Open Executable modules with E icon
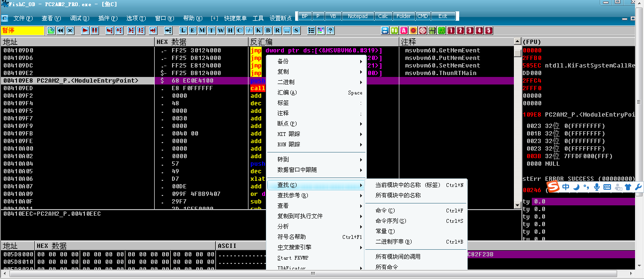The image size is (644, 279). click(192, 30)
